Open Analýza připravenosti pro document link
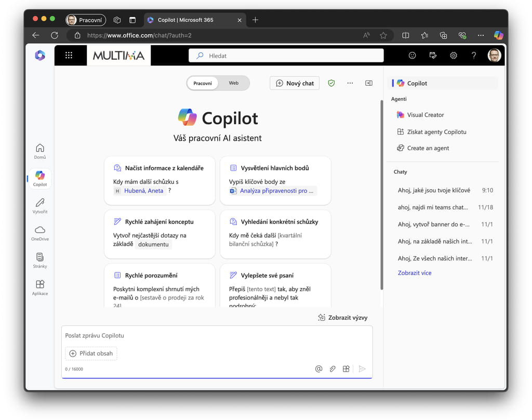The height and width of the screenshot is (420, 532). (x=276, y=190)
